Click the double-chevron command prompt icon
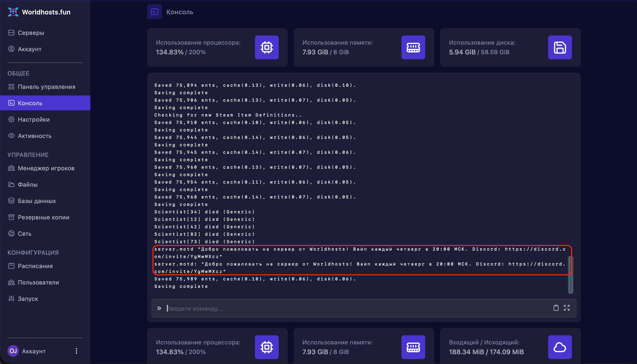637x364 pixels. tap(159, 308)
